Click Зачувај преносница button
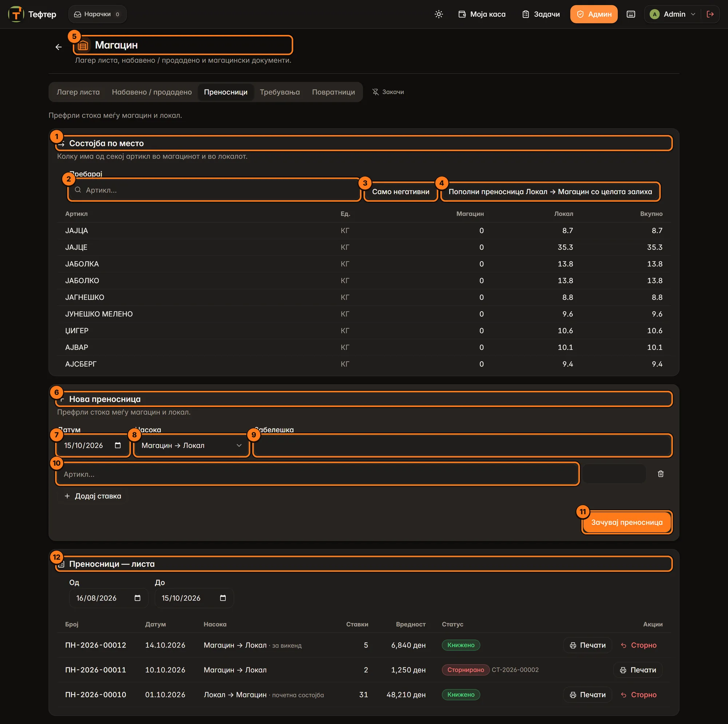Image resolution: width=728 pixels, height=724 pixels. [x=627, y=522]
